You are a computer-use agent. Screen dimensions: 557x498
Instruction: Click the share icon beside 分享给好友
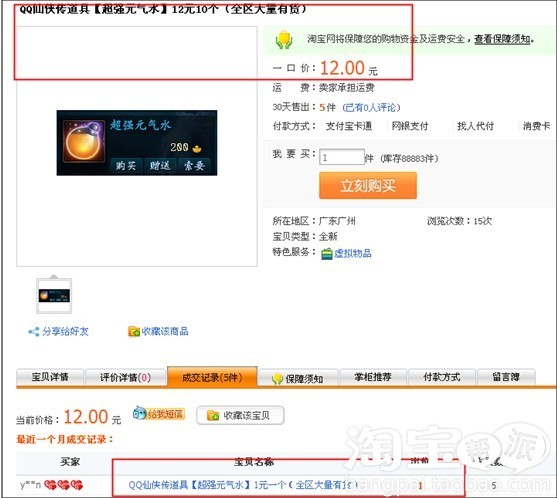tap(34, 332)
